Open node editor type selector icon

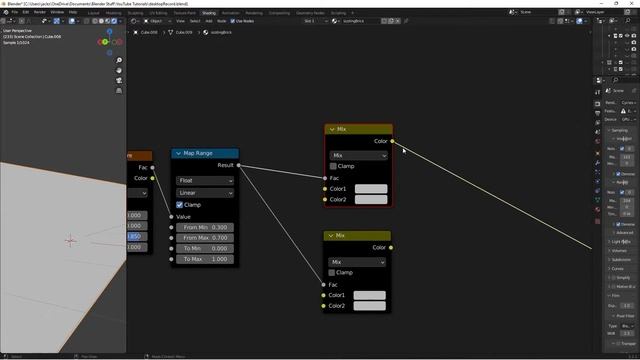(x=134, y=21)
